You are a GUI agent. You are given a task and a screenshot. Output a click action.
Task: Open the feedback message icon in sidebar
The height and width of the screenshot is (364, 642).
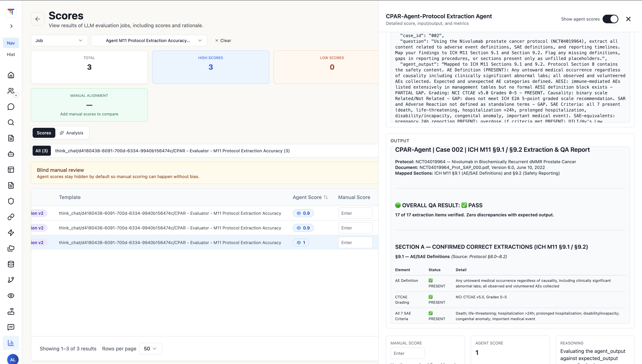(x=11, y=327)
